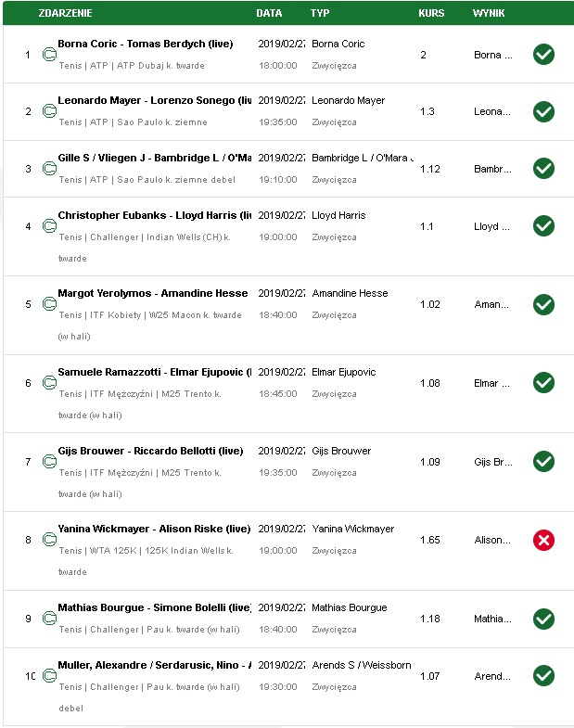Click the DATA column header
Image resolution: width=574 pixels, height=728 pixels.
click(269, 13)
